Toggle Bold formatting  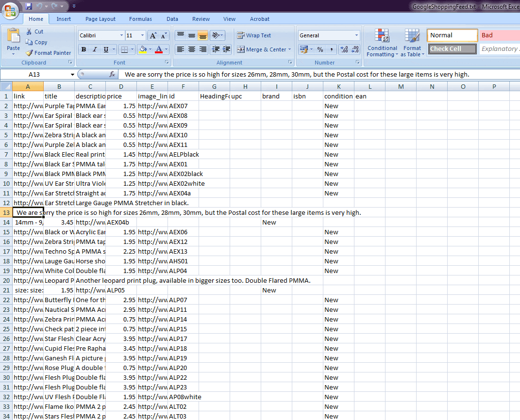[84, 49]
